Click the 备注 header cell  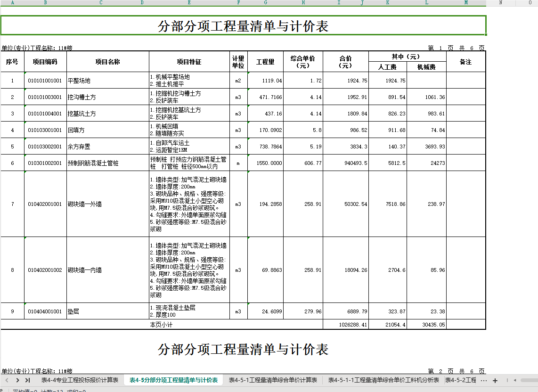pyautogui.click(x=466, y=62)
